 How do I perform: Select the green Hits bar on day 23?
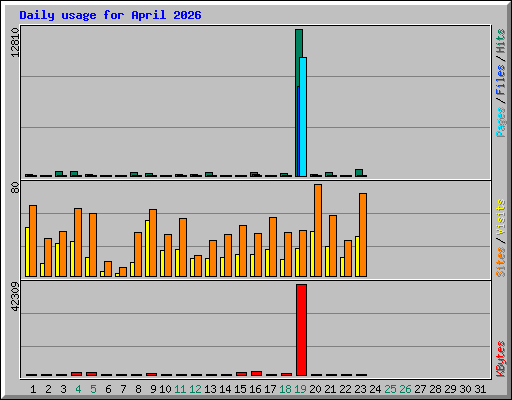tap(359, 173)
